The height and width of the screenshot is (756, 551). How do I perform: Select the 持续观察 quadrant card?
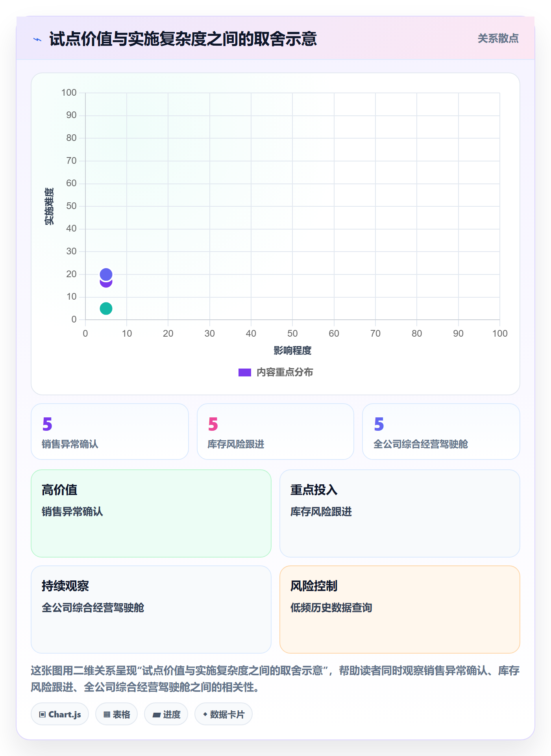tap(151, 610)
